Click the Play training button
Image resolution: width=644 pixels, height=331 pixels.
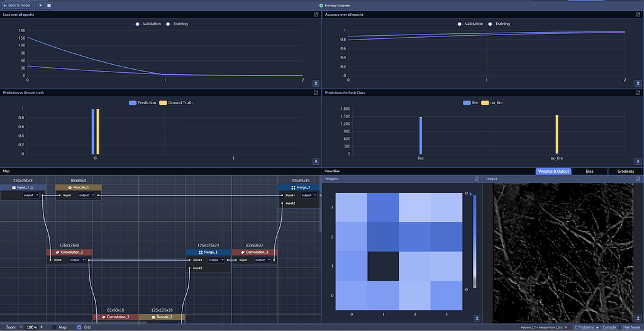41,5
